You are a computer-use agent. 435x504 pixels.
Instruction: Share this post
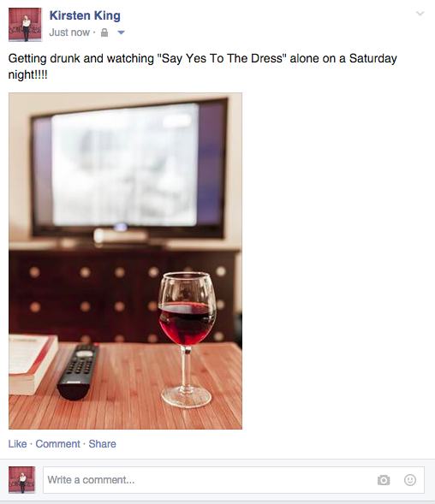click(102, 444)
